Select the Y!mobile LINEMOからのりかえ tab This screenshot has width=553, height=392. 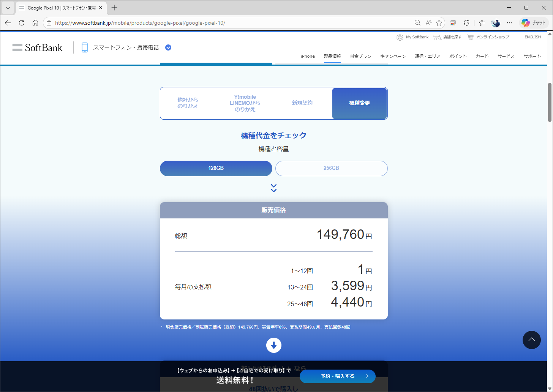click(x=245, y=103)
